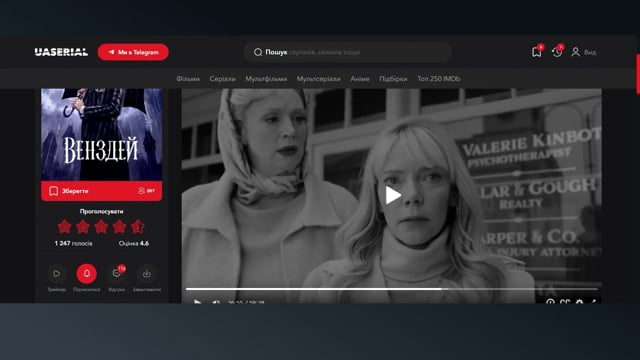Open the watch history clock icon
This screenshot has width=640, height=360.
(x=557, y=52)
